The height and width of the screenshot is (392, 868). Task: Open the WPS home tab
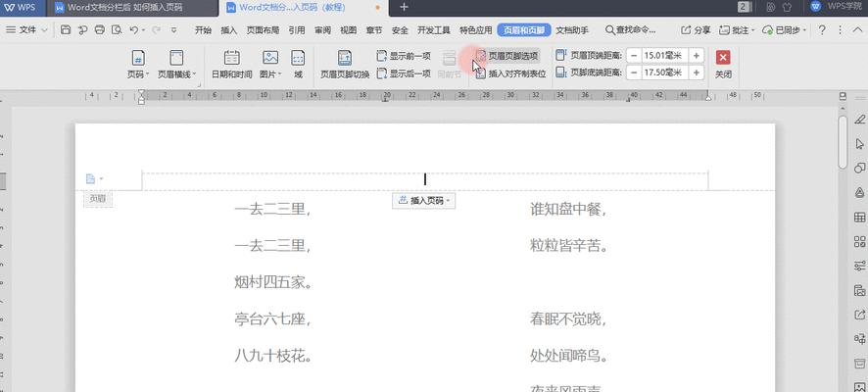[20, 7]
